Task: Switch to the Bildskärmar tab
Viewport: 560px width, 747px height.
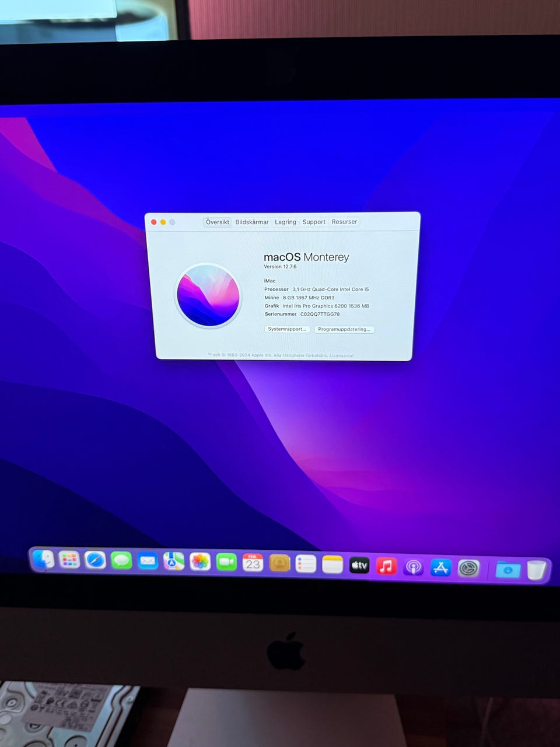Action: tap(252, 222)
